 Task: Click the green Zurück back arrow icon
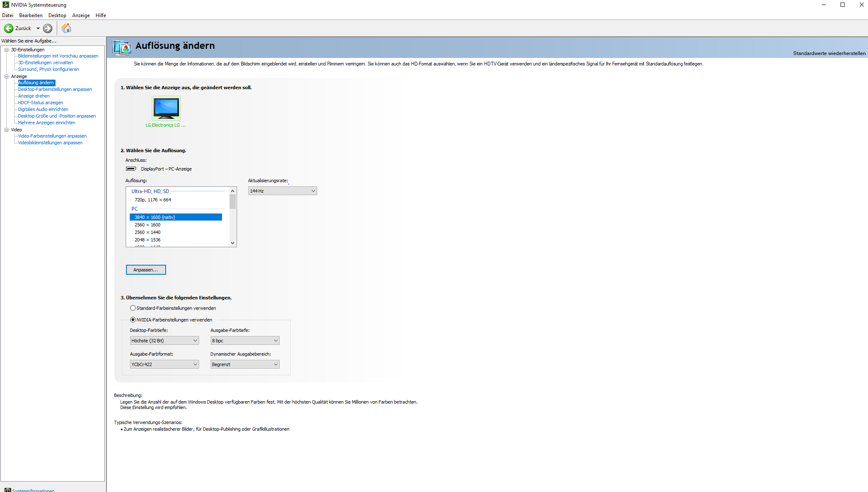click(8, 28)
